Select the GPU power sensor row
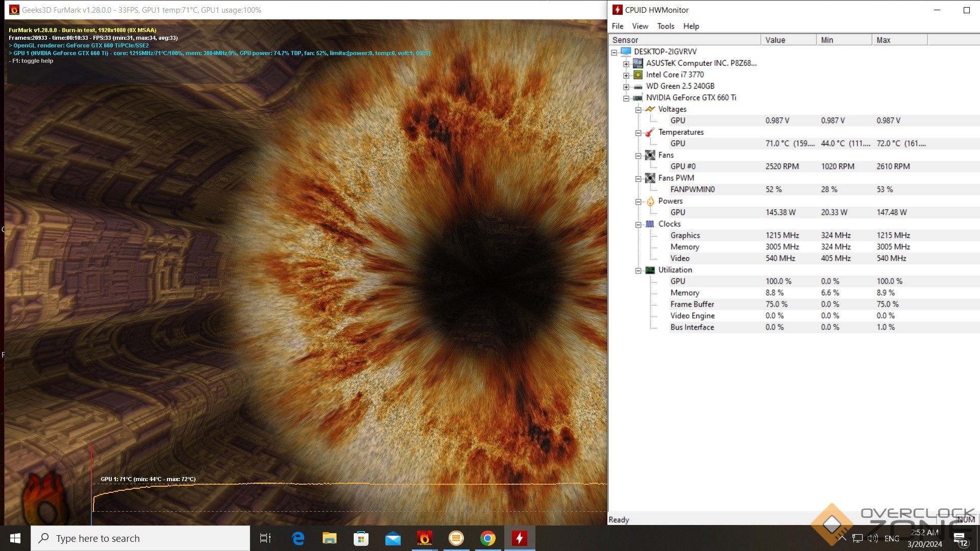Viewport: 980px width, 551px height. pos(678,212)
